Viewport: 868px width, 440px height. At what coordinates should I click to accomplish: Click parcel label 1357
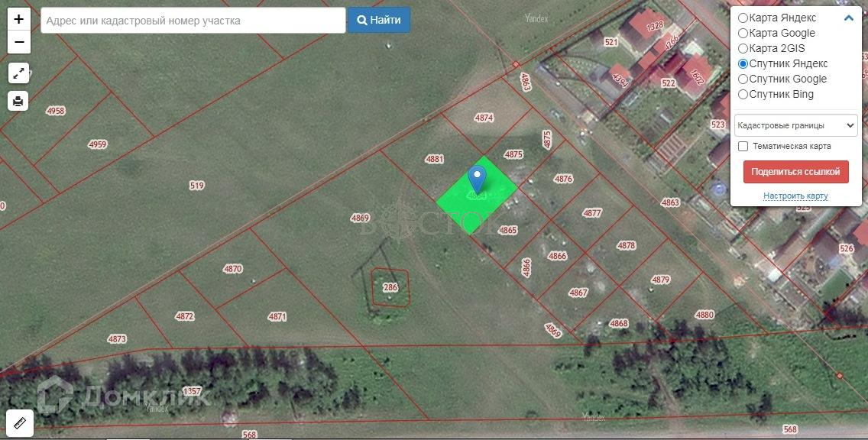192,391
